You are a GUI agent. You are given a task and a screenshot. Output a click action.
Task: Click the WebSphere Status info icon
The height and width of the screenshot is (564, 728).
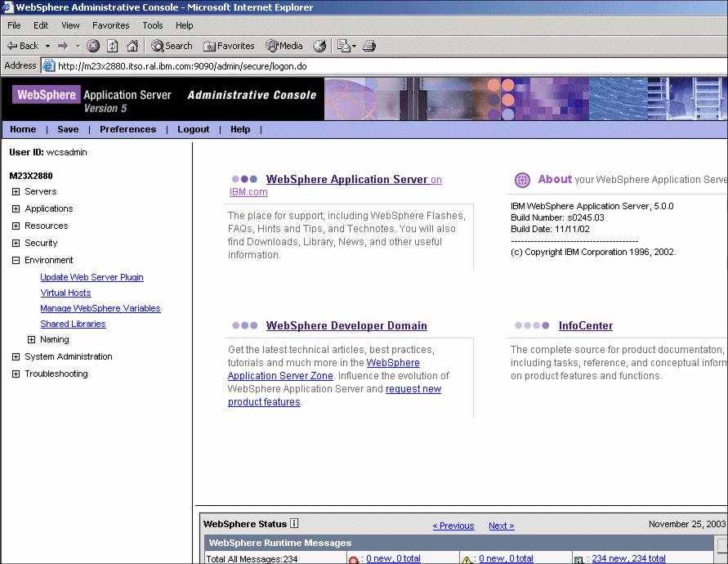coord(294,524)
